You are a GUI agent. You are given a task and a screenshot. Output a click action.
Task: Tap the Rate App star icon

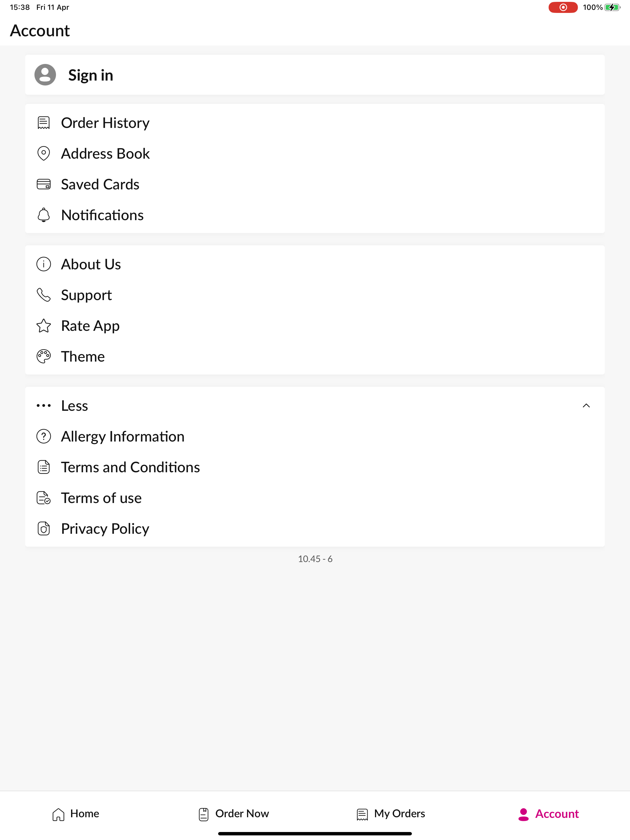point(44,326)
